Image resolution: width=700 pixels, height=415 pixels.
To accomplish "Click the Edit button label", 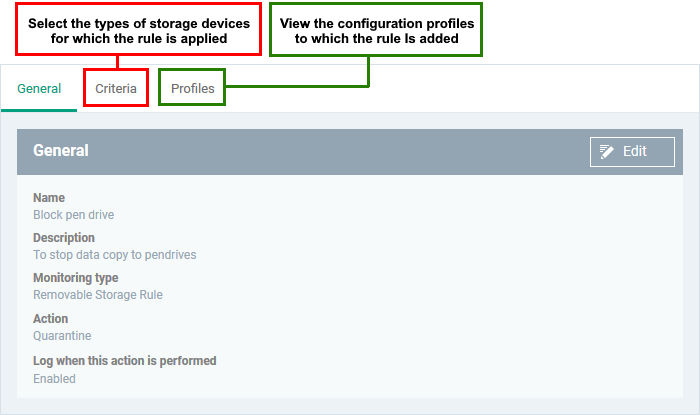I will (634, 151).
